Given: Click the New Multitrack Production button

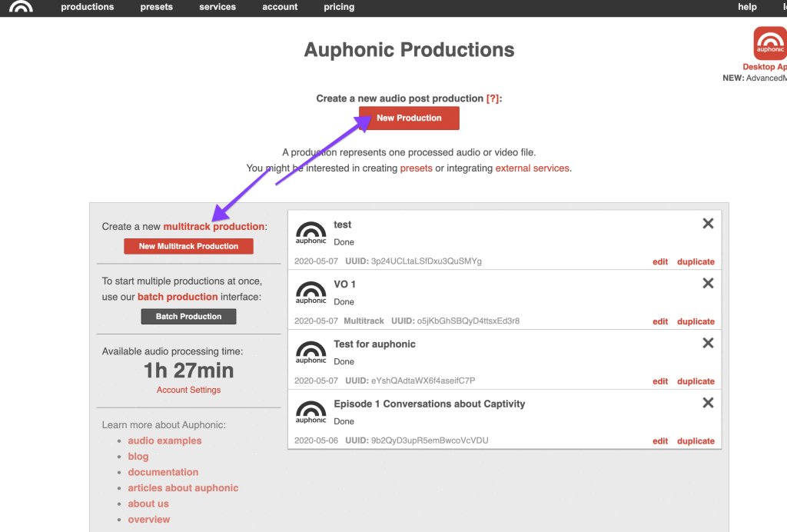Looking at the screenshot, I should point(189,246).
